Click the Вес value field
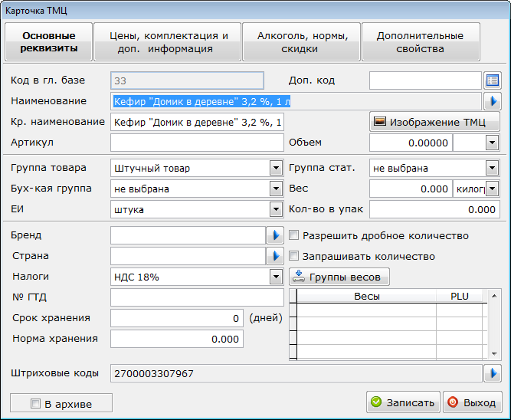This screenshot has height=420, width=511. (x=411, y=189)
